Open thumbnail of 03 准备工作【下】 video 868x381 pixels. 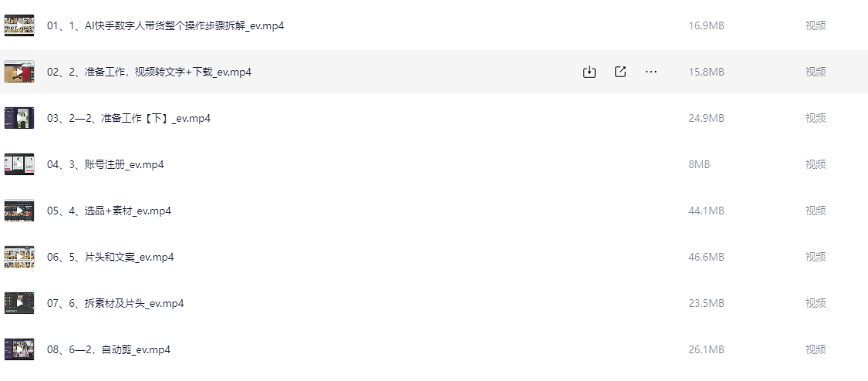click(x=19, y=118)
